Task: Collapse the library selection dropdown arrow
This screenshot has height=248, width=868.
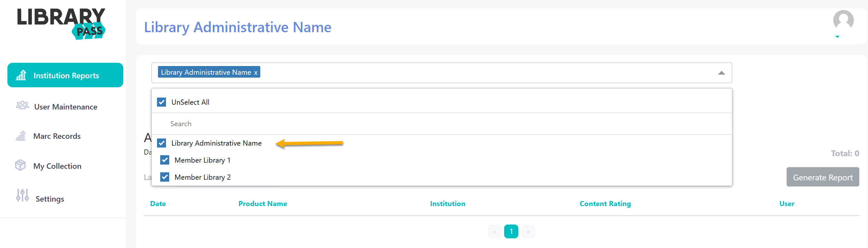Action: (721, 73)
